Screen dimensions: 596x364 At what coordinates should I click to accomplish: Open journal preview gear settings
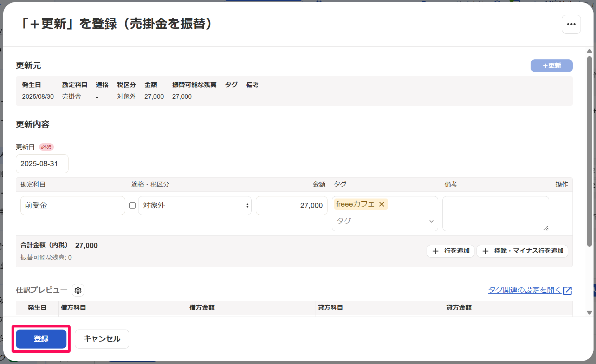78,290
